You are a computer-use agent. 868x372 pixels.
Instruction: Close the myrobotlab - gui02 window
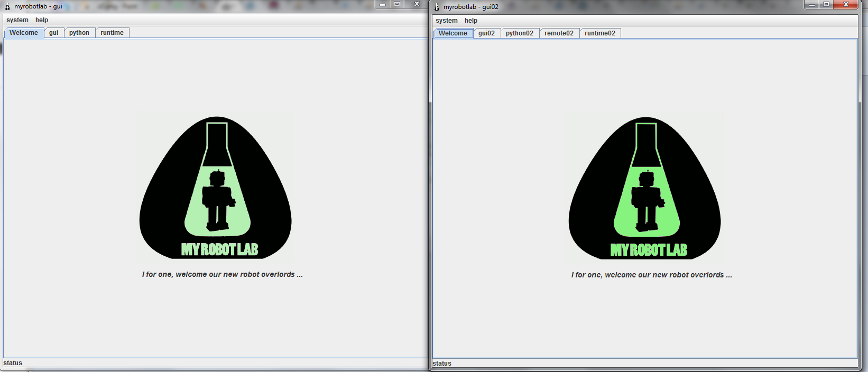click(x=846, y=5)
